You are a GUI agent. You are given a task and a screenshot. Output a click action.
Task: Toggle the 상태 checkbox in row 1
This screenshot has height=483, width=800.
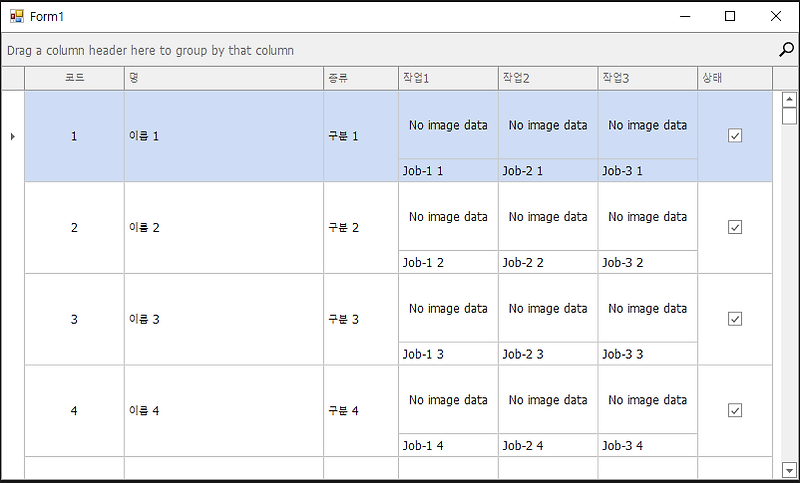[735, 136]
